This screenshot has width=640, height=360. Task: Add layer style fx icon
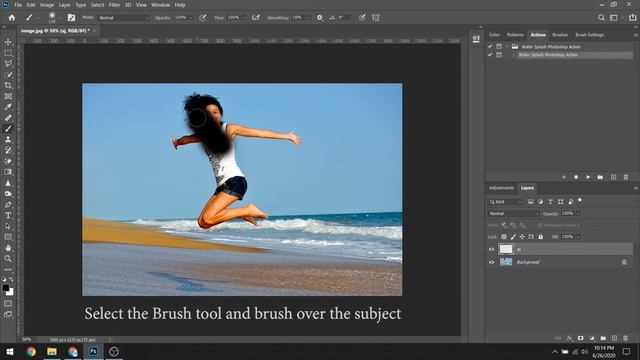(570, 338)
